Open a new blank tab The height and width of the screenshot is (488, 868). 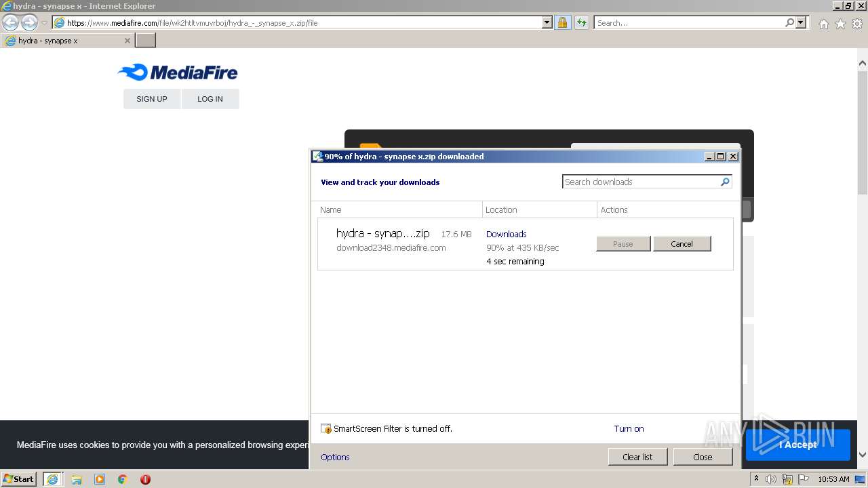tap(146, 41)
